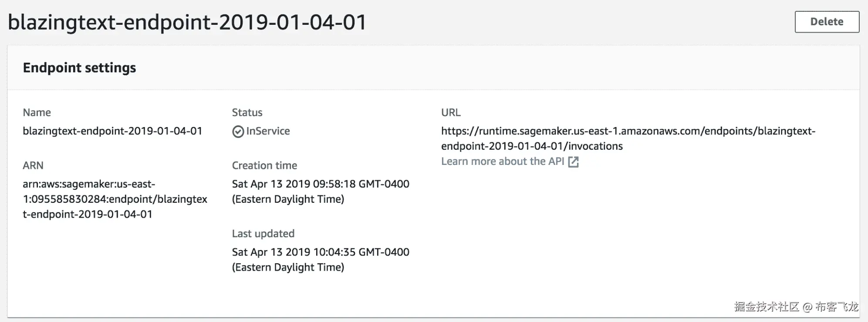Click the page title blazingtext-endpoint-2019-01-04-01
868x322 pixels.
pyautogui.click(x=187, y=22)
